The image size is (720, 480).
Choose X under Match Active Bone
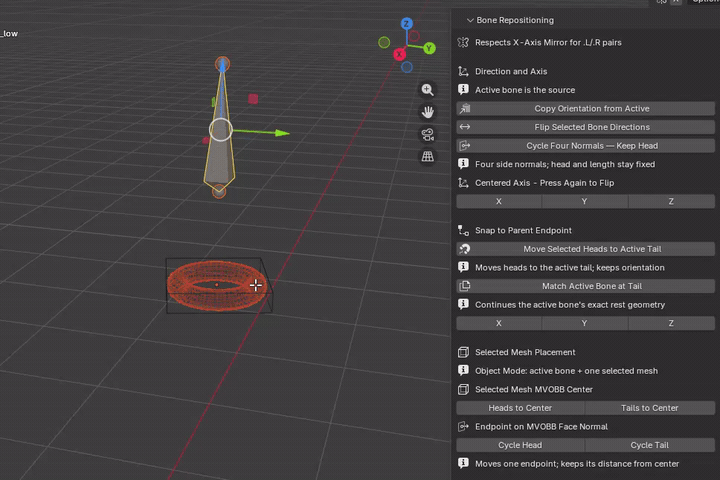pos(499,323)
